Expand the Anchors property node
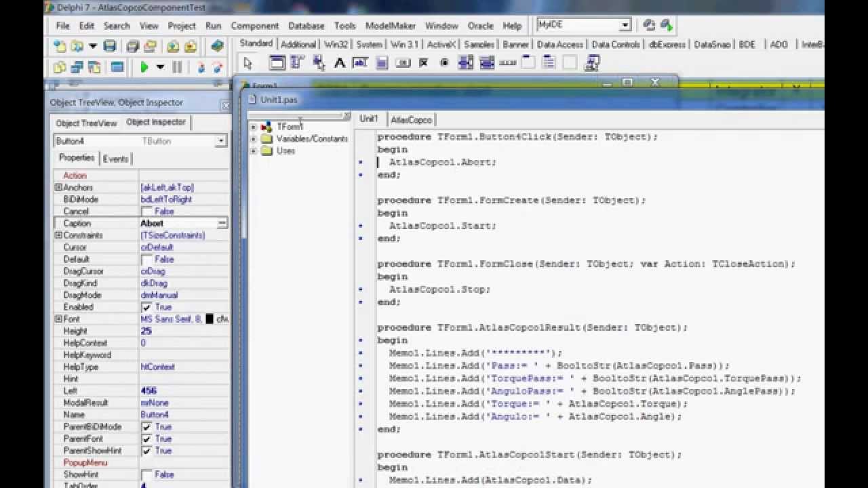Viewport: 868px width, 488px height. click(58, 187)
